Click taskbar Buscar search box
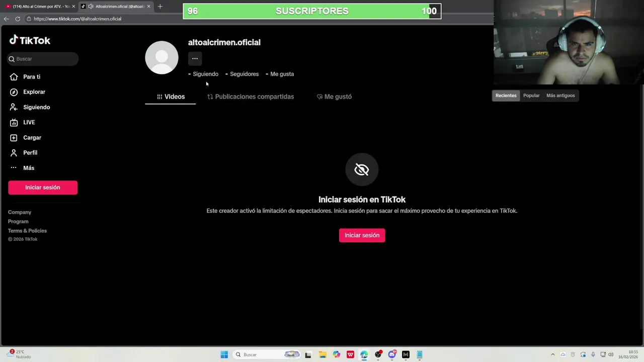 [267, 354]
